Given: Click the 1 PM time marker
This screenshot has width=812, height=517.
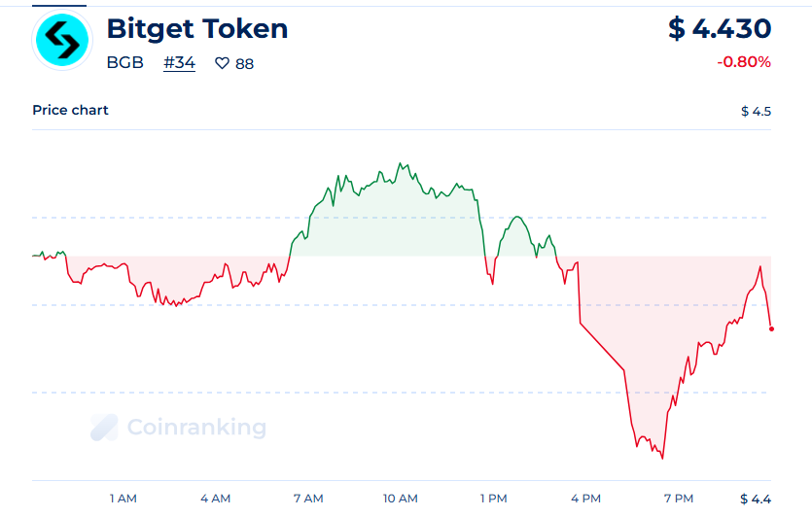Looking at the screenshot, I should pos(493,499).
